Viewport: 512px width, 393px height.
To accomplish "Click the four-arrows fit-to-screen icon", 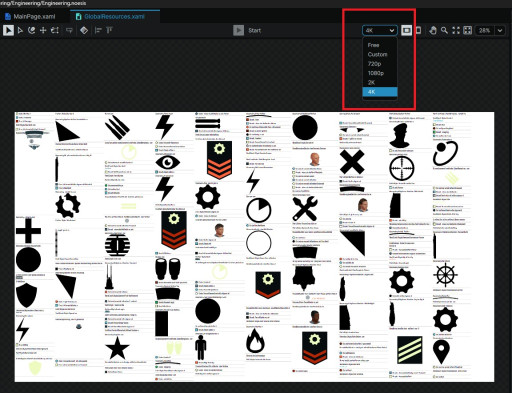I will coord(456,30).
